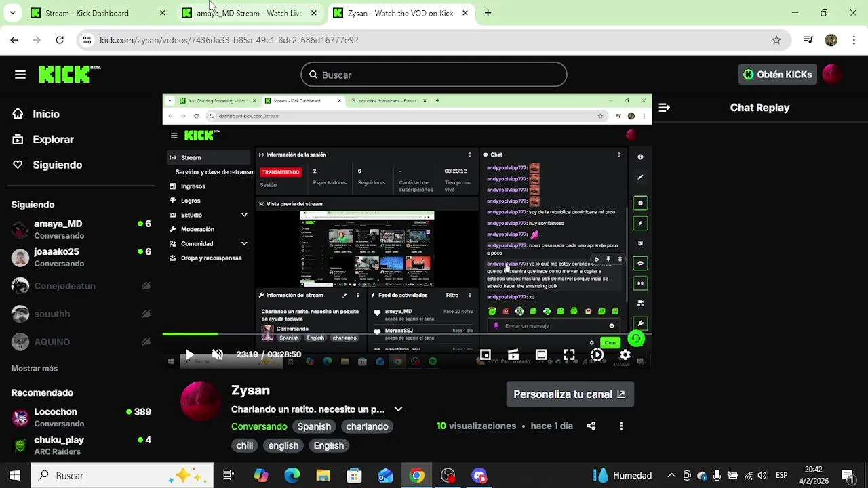Open Task View on the taskbar

point(229,476)
